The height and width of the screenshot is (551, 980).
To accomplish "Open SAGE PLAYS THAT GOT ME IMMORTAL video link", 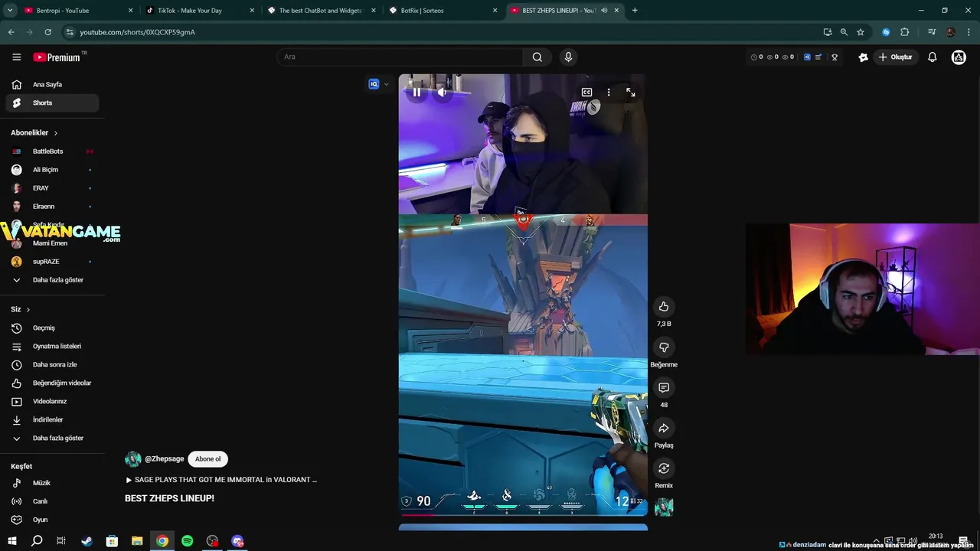I will coord(221,480).
